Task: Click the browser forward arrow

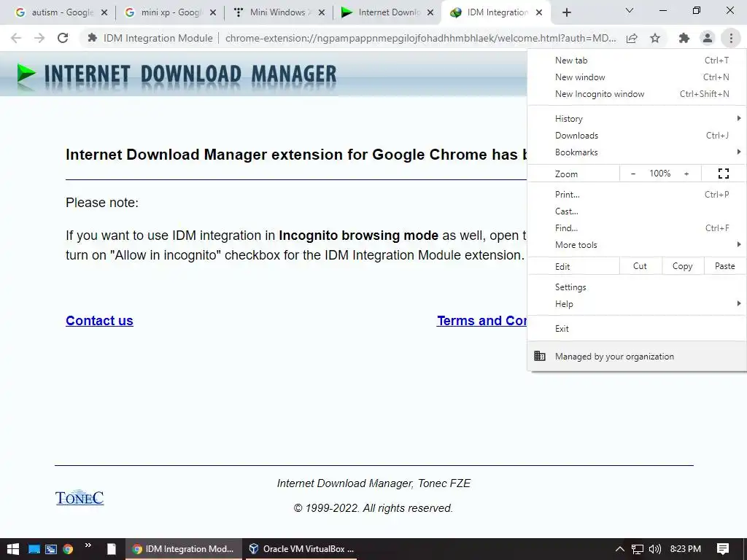Action: click(39, 38)
